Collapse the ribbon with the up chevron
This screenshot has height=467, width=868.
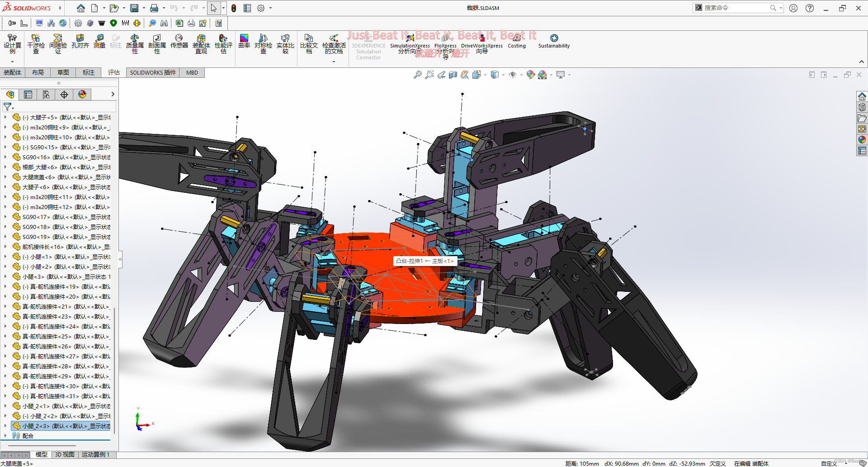click(x=861, y=62)
